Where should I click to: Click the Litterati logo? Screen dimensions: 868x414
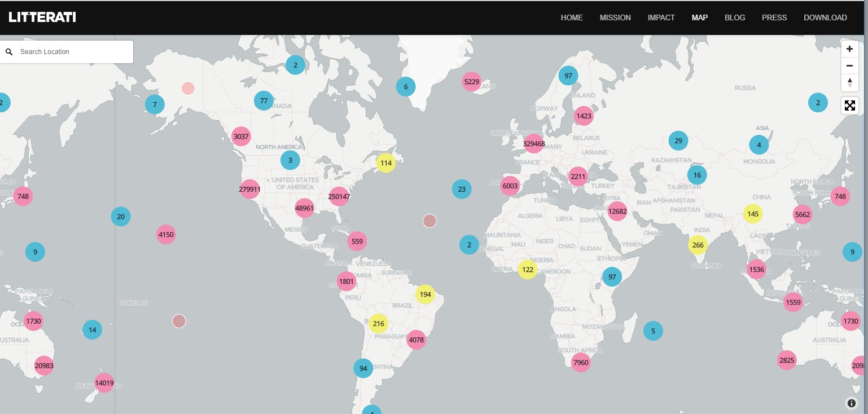point(42,17)
